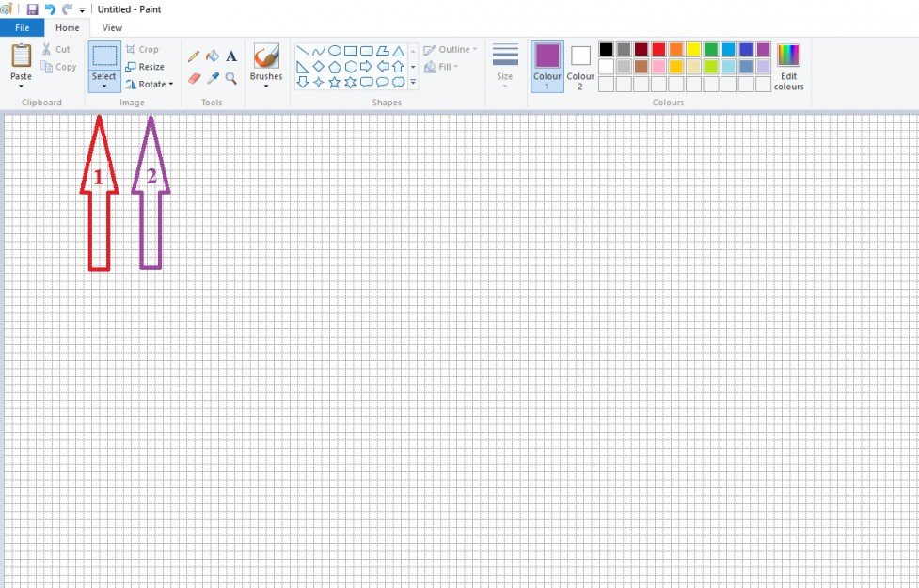Viewport: 919px width, 588px height.
Task: Choose the Rounded rectangle shape
Action: pyautogui.click(x=366, y=51)
